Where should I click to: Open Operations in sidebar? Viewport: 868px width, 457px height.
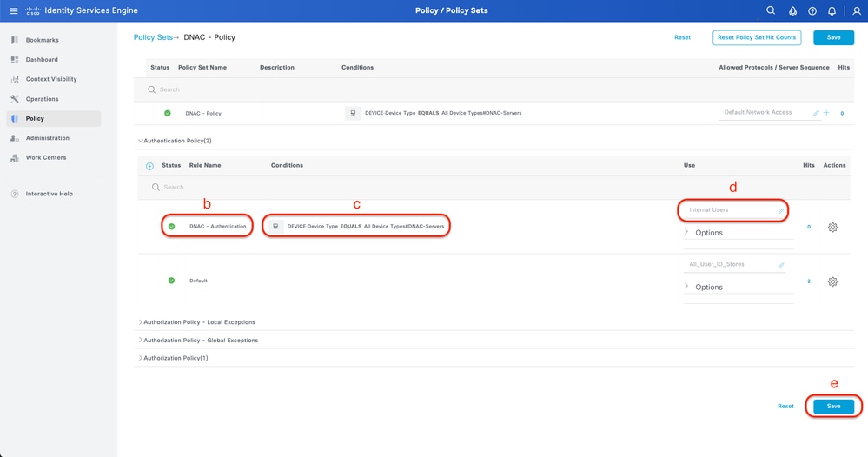pyautogui.click(x=42, y=99)
